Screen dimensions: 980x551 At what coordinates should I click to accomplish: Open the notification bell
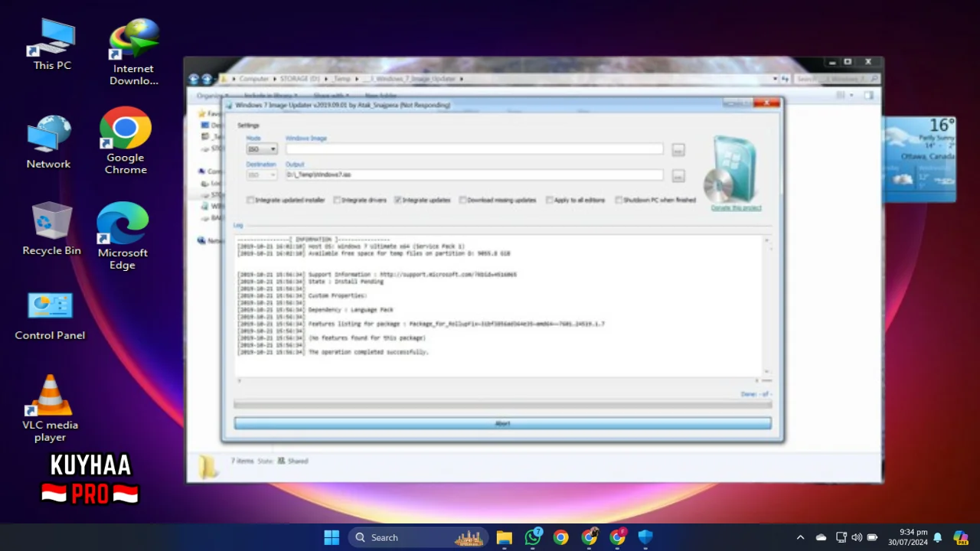coord(937,537)
